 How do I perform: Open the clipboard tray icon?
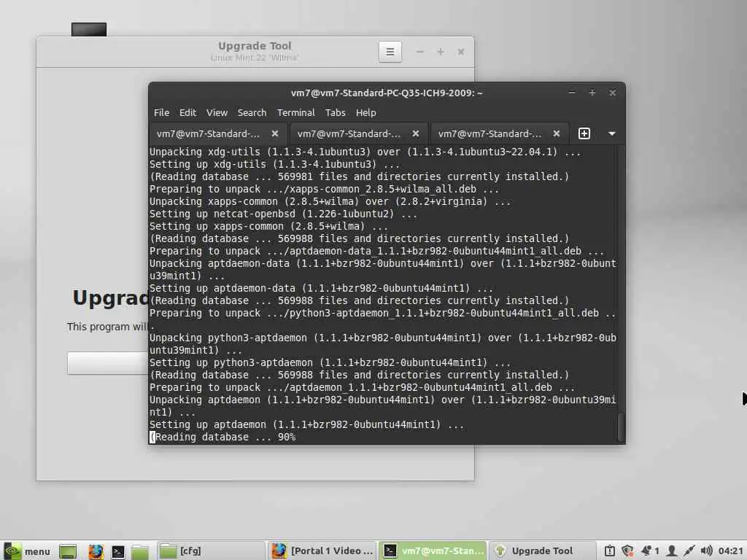[x=609, y=551]
